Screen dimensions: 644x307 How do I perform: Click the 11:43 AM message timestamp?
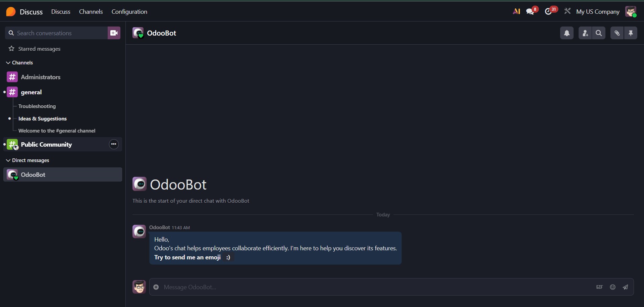click(x=181, y=228)
